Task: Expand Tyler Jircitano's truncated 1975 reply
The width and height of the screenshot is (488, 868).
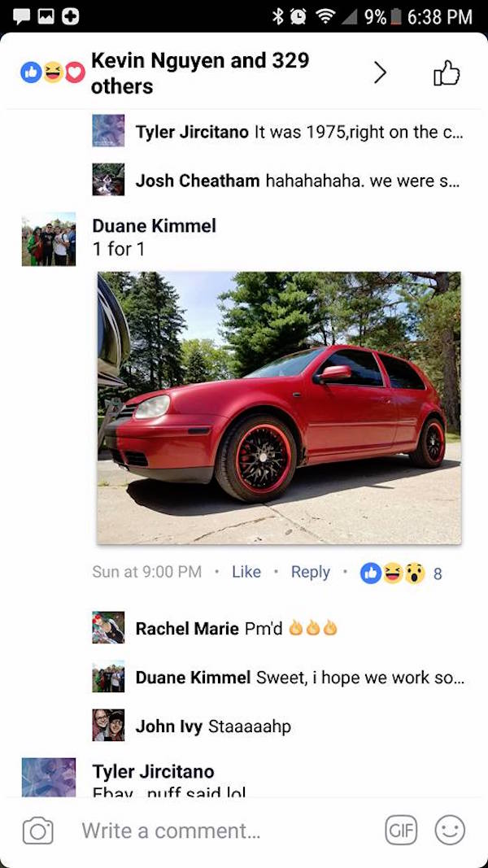Action: pyautogui.click(x=297, y=132)
